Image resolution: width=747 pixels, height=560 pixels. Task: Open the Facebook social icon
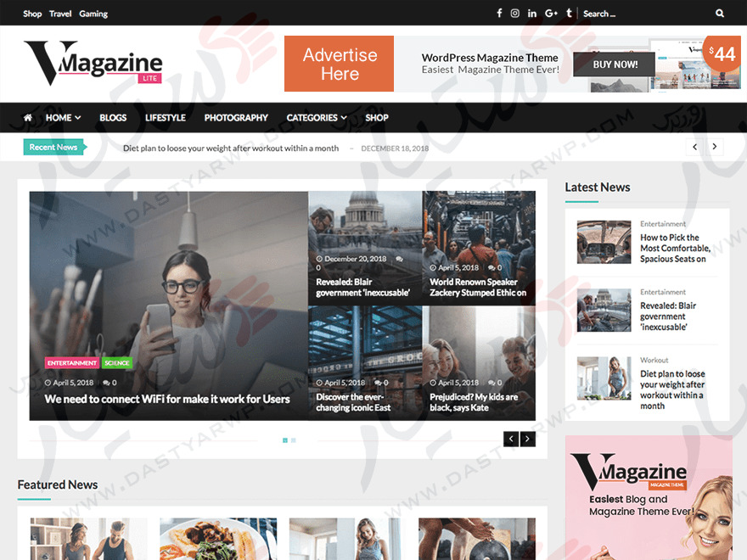[499, 14]
